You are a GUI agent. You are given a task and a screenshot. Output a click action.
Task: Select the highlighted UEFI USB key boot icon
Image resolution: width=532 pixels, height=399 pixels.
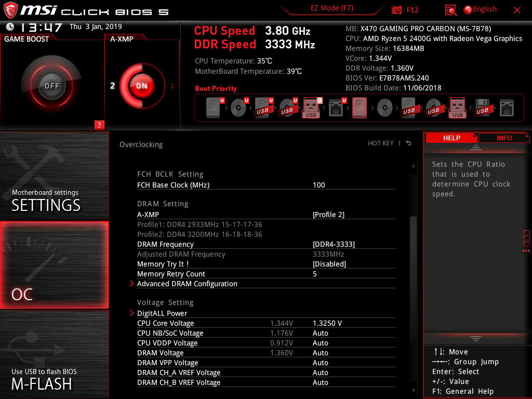pos(312,108)
